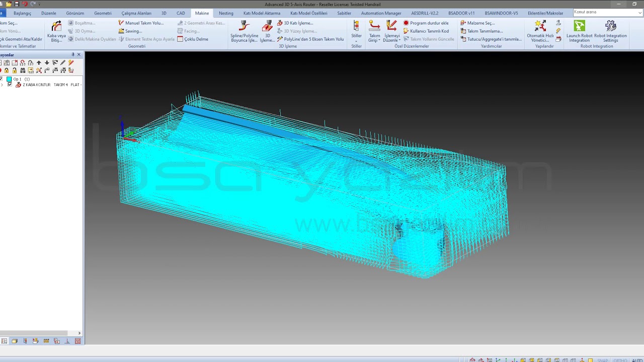Click Malzeme Seç button
The image size is (644, 362).
(477, 23)
